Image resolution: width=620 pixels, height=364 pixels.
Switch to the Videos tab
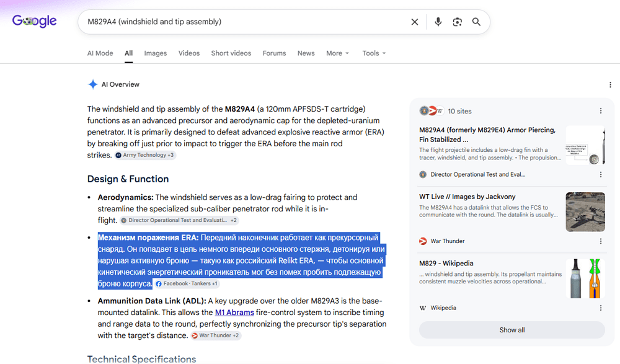coord(189,53)
